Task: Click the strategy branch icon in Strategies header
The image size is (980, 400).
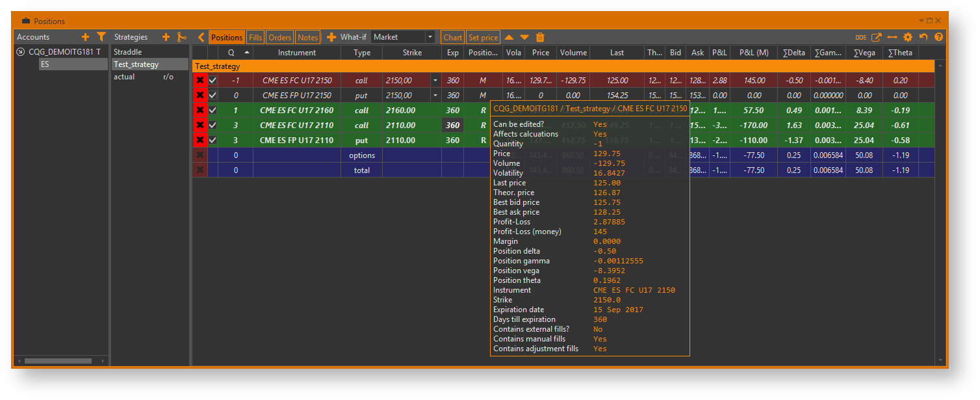Action: click(182, 37)
